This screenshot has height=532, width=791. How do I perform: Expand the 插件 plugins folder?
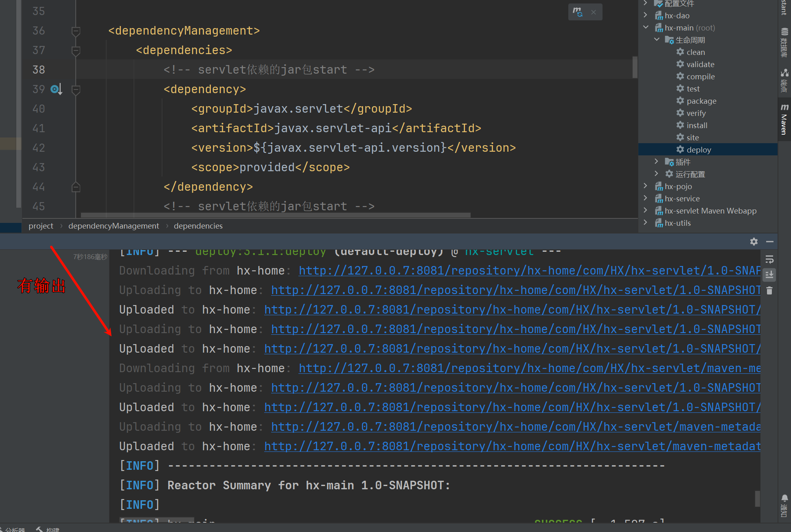656,162
